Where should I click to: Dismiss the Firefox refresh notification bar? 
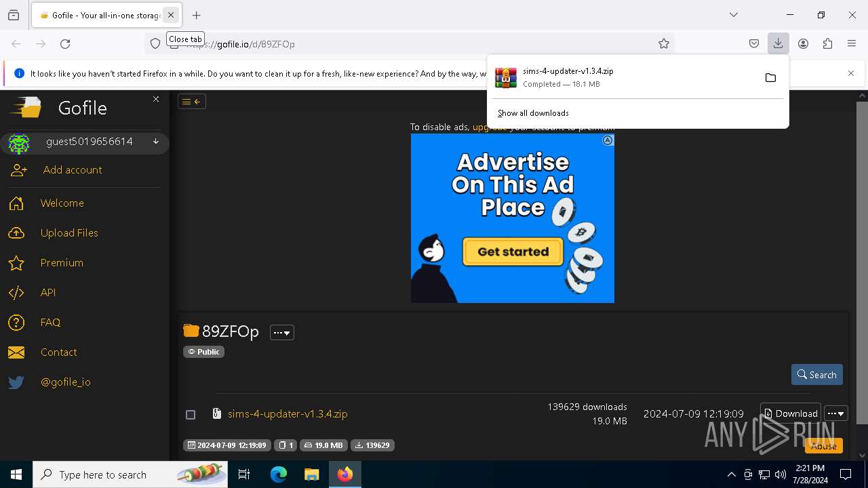pos(851,73)
